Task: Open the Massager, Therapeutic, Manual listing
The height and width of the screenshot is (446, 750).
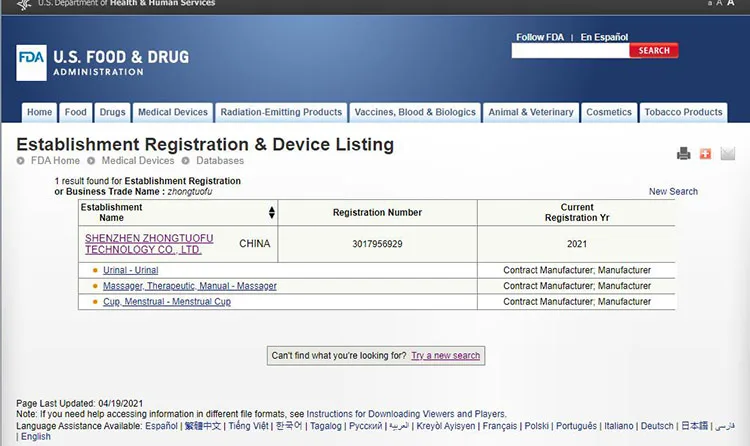Action: [190, 286]
